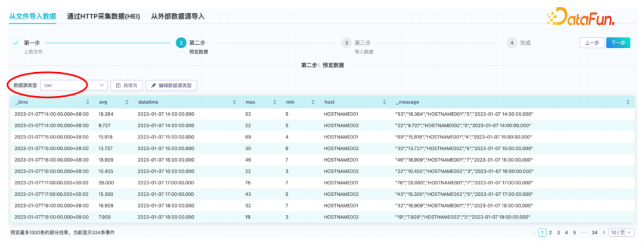Screen dimensions: 644x247
Task: Click the sort icon on _time column
Action: click(88, 102)
